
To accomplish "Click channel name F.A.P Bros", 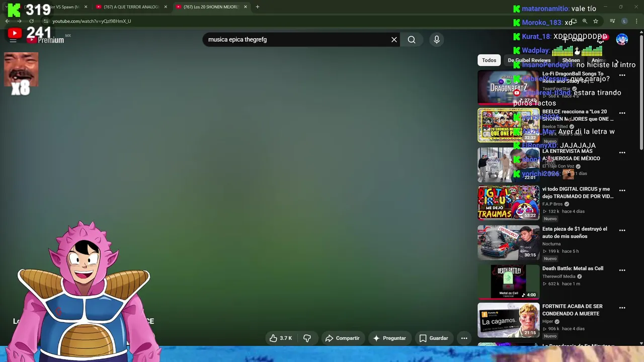I will (552, 204).
